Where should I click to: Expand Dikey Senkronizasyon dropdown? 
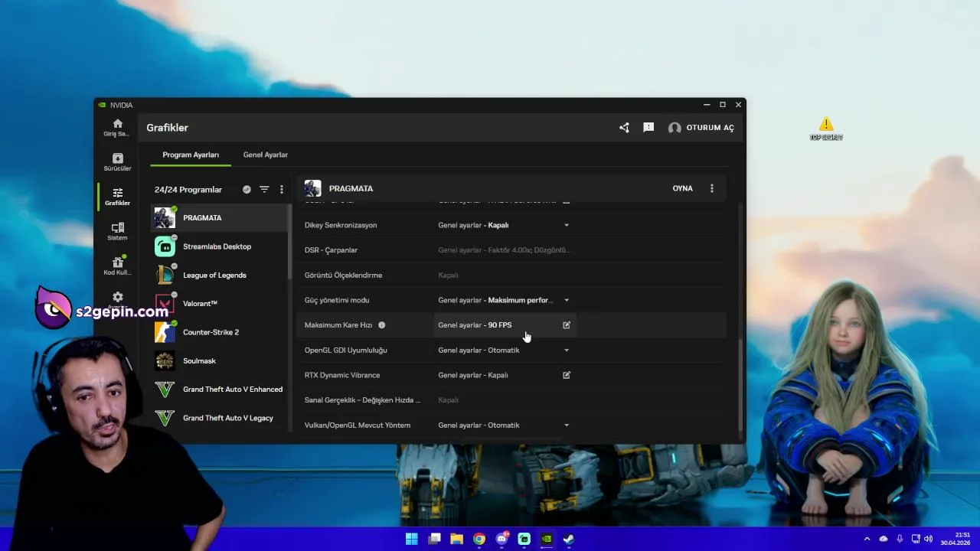(x=567, y=225)
